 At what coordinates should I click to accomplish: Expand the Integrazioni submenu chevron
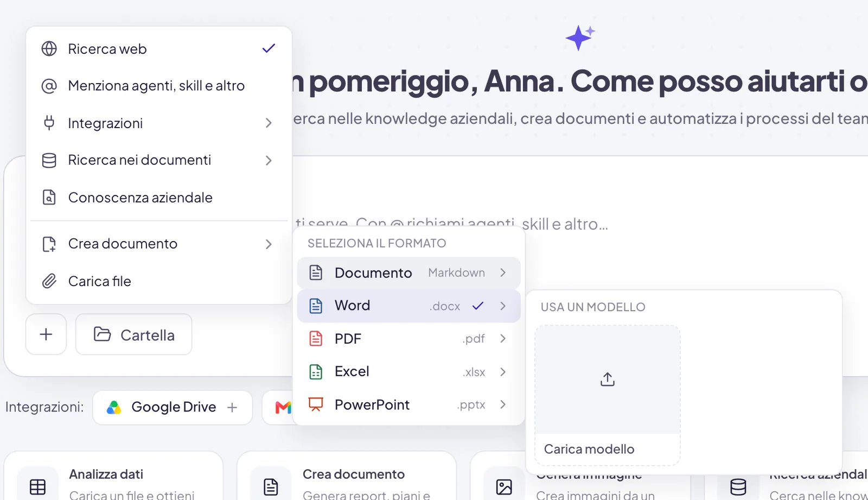(269, 123)
